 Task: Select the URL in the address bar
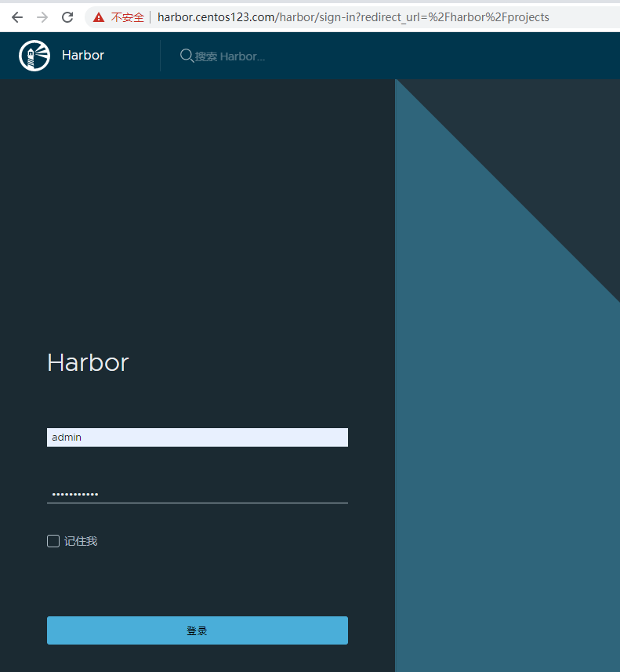tap(353, 17)
